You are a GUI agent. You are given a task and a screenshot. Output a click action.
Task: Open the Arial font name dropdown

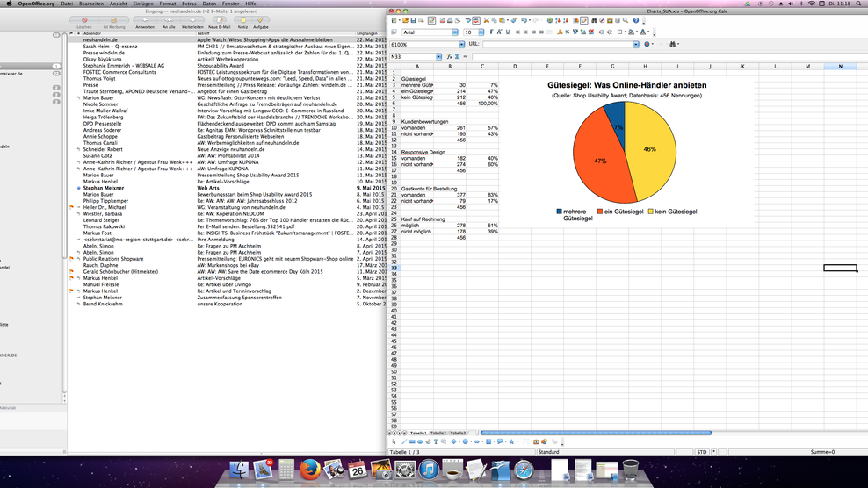pyautogui.click(x=455, y=32)
